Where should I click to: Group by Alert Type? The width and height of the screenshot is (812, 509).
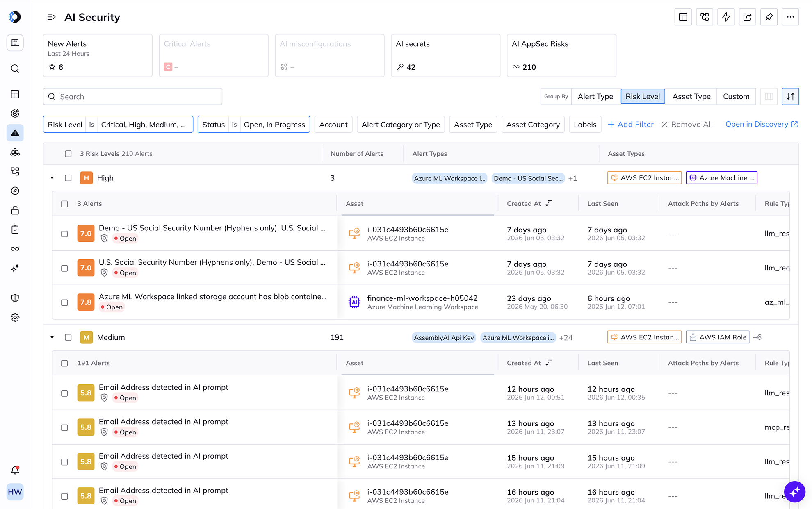[x=595, y=96]
